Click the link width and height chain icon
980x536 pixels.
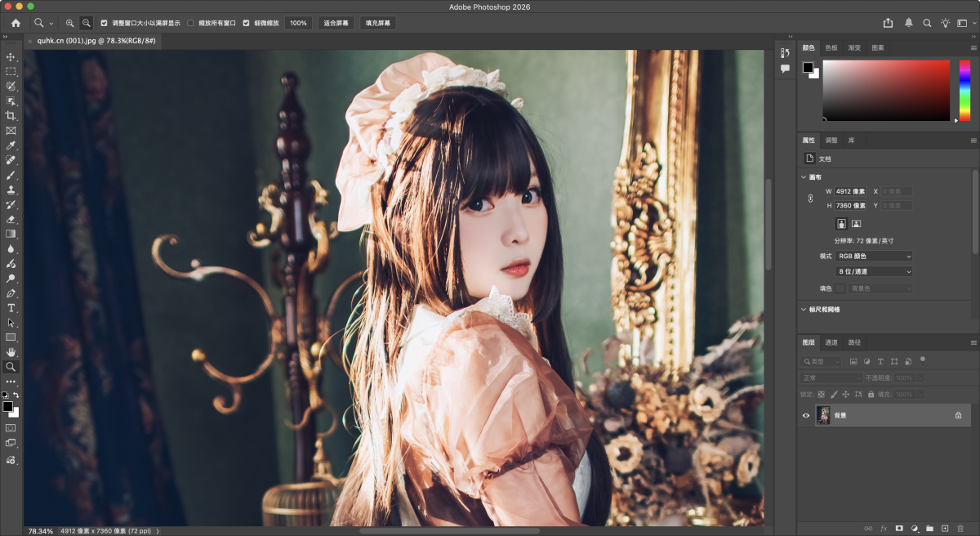pyautogui.click(x=810, y=199)
